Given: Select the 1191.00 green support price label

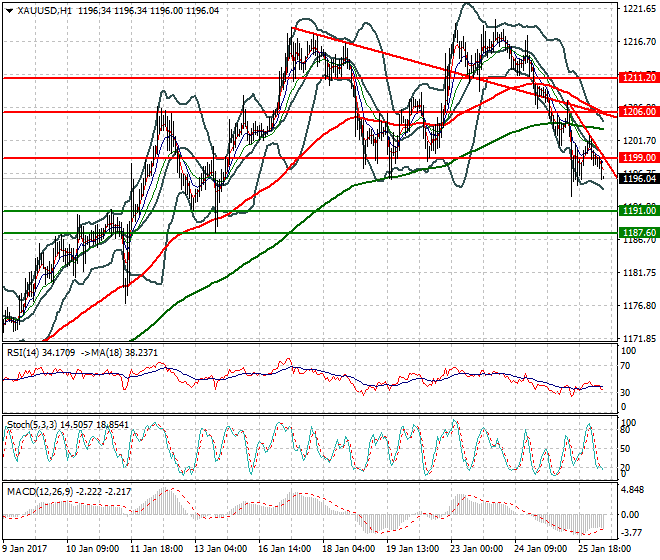Looking at the screenshot, I should 639,211.
